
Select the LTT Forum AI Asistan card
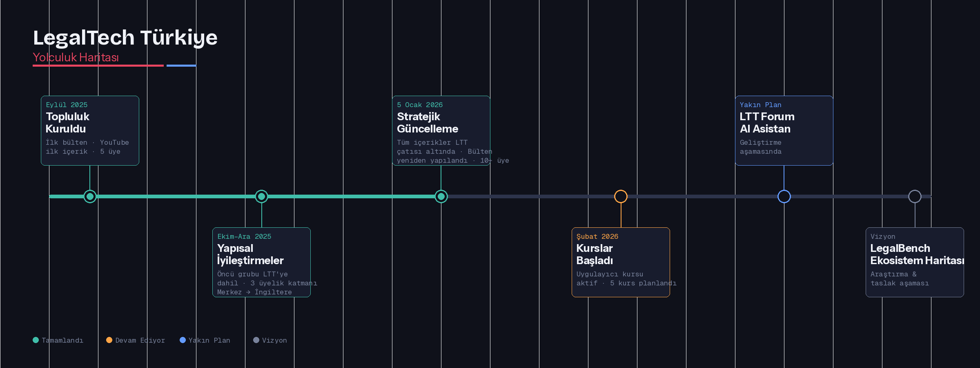click(x=784, y=130)
